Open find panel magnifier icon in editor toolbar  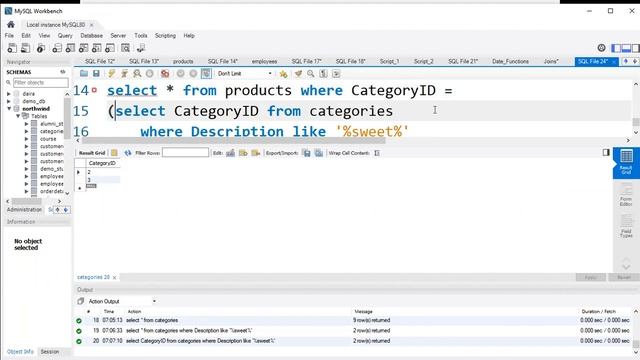pos(311,73)
